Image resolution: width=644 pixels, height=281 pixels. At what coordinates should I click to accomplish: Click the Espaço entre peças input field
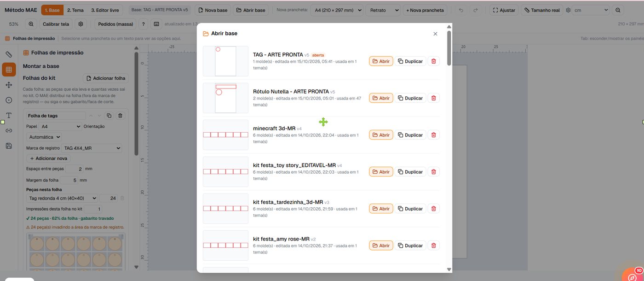(x=75, y=169)
